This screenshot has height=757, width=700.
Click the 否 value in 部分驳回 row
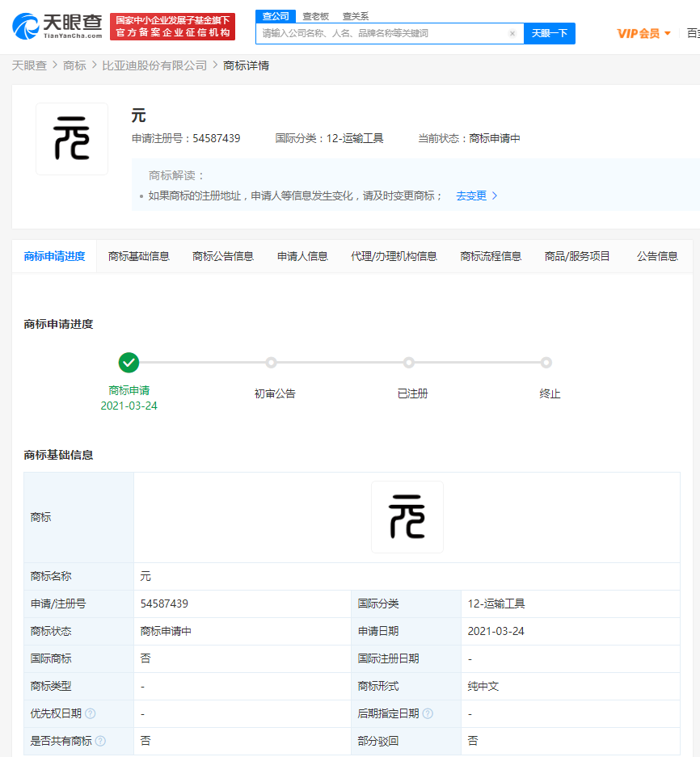(x=473, y=741)
